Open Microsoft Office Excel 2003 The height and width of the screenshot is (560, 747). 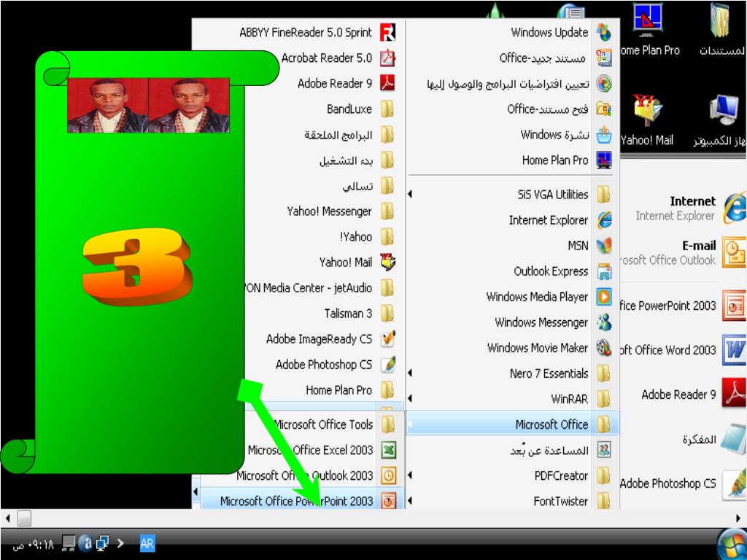322,450
